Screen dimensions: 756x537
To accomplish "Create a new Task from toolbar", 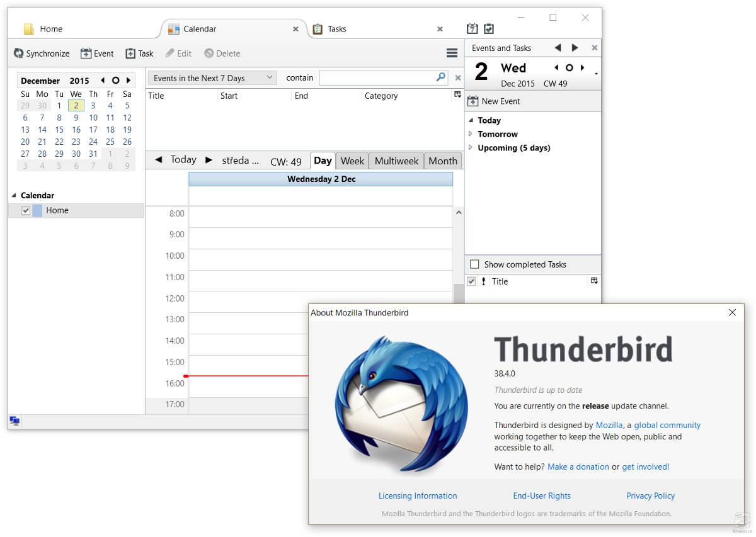I will (x=139, y=54).
